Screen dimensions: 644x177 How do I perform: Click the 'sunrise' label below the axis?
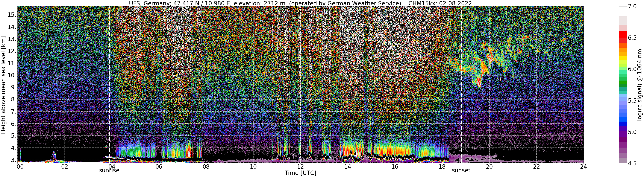tap(109, 171)
